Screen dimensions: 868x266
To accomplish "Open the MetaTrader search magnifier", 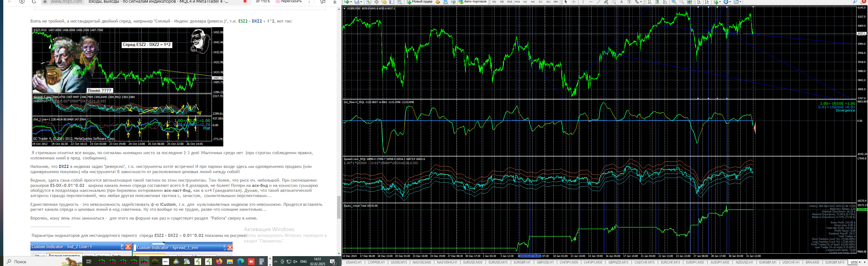I will 855,2.
